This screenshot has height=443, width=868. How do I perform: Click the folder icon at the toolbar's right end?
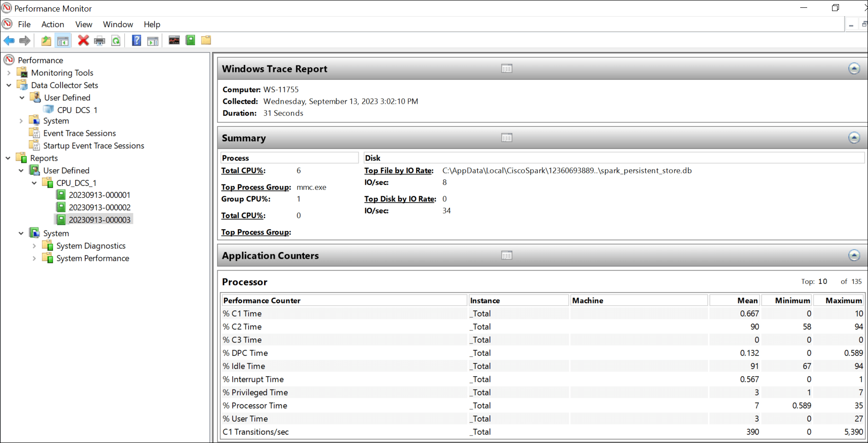coord(206,41)
